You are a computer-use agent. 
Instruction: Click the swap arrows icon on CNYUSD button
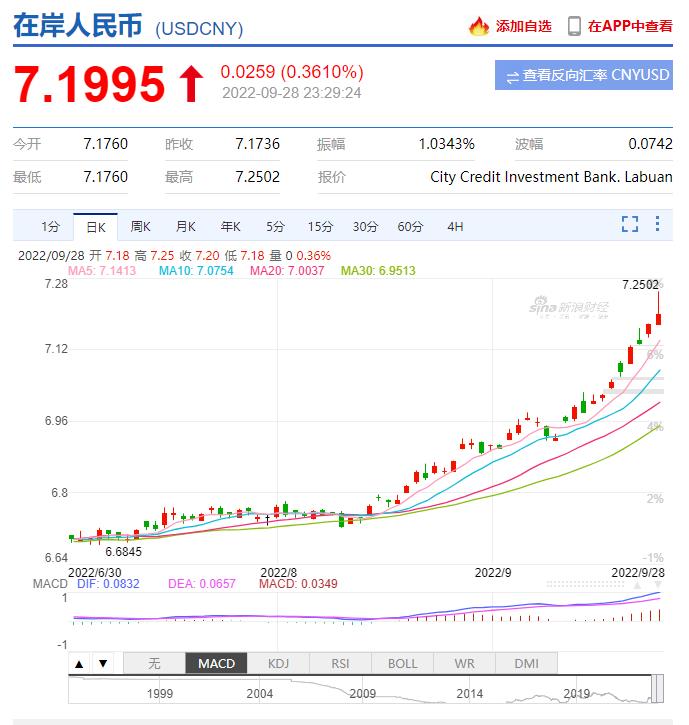pyautogui.click(x=512, y=76)
